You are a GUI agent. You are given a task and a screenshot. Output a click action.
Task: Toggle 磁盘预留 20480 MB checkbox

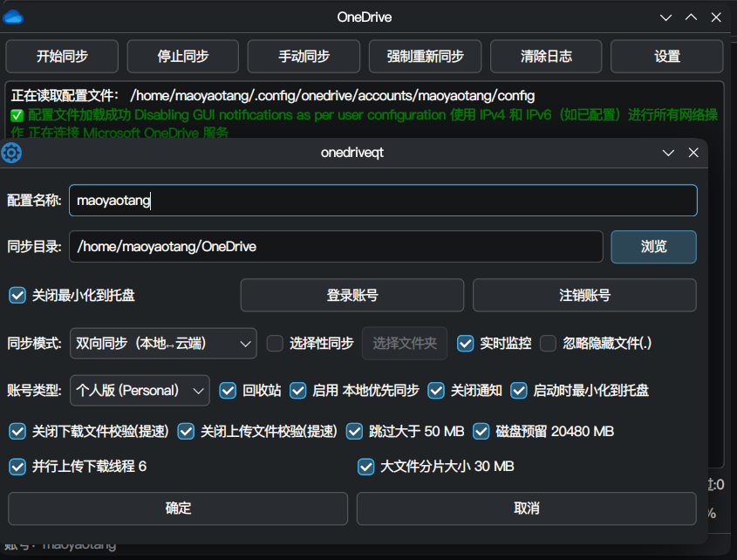point(481,431)
